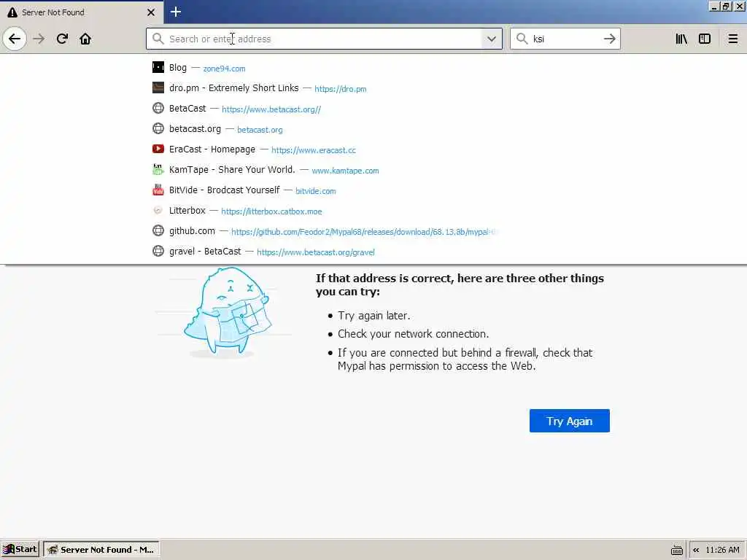Select BetaCast www.betacast.org suggestion

click(x=373, y=109)
